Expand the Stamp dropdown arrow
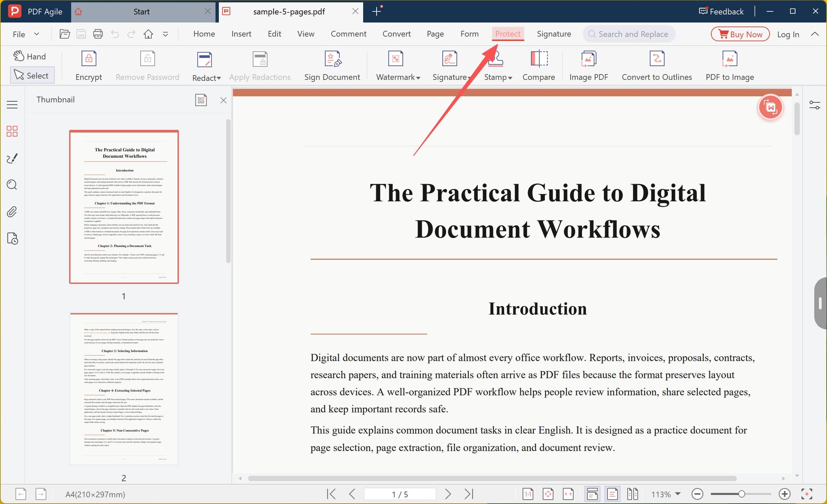The width and height of the screenshot is (827, 504). 510,78
